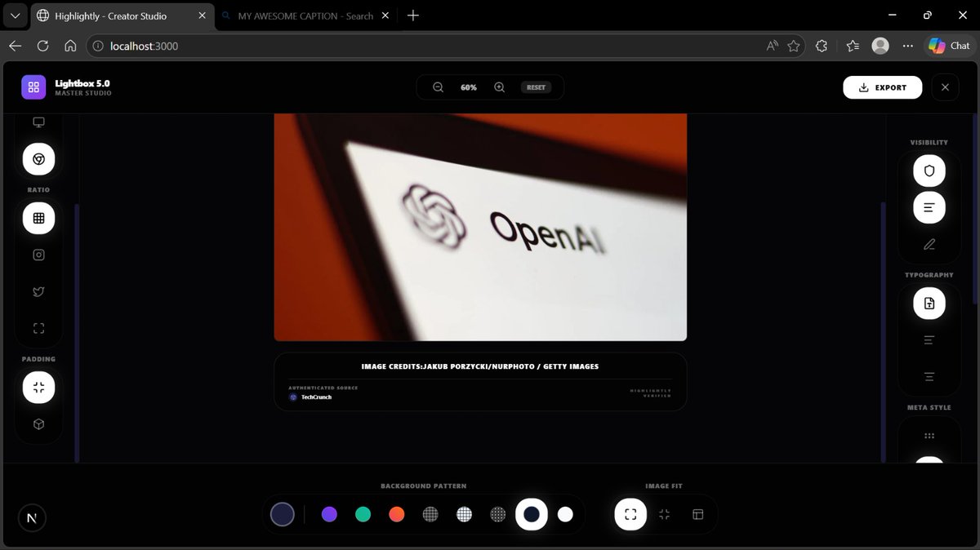Choose the Twitter ratio preset
This screenshot has width=980, height=550.
point(38,291)
